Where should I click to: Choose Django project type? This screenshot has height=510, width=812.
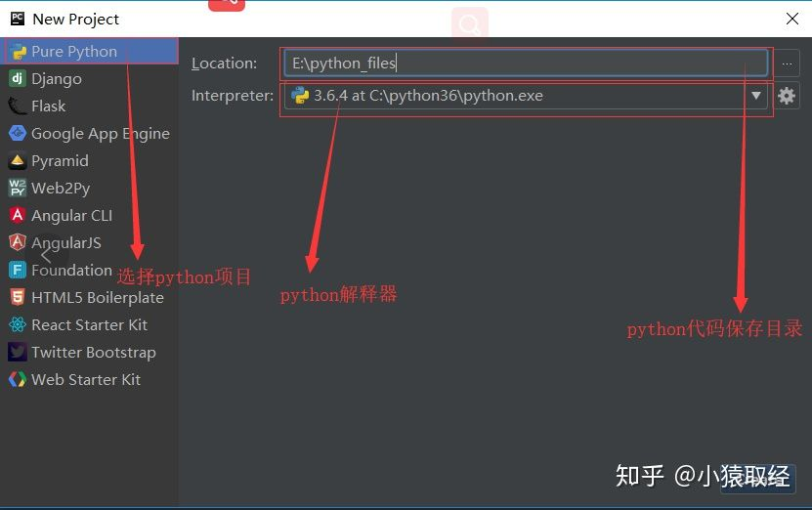pos(89,79)
